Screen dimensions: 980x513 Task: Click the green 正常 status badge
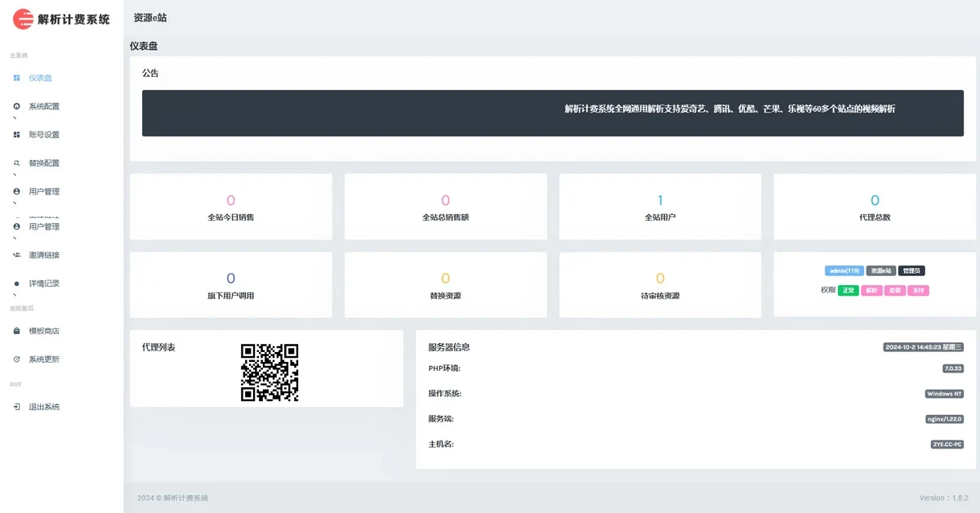pyautogui.click(x=848, y=290)
